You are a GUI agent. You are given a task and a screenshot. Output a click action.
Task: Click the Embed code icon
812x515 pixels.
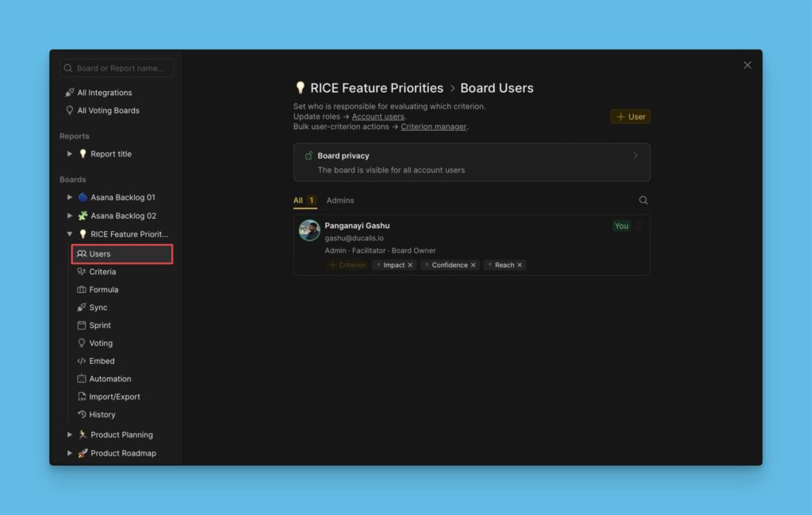pos(82,360)
